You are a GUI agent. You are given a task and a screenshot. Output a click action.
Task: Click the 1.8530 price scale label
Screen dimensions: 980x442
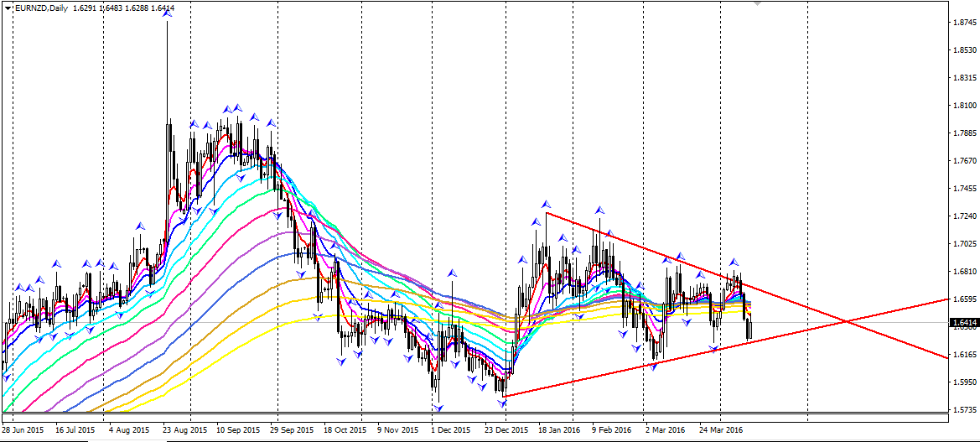point(964,50)
